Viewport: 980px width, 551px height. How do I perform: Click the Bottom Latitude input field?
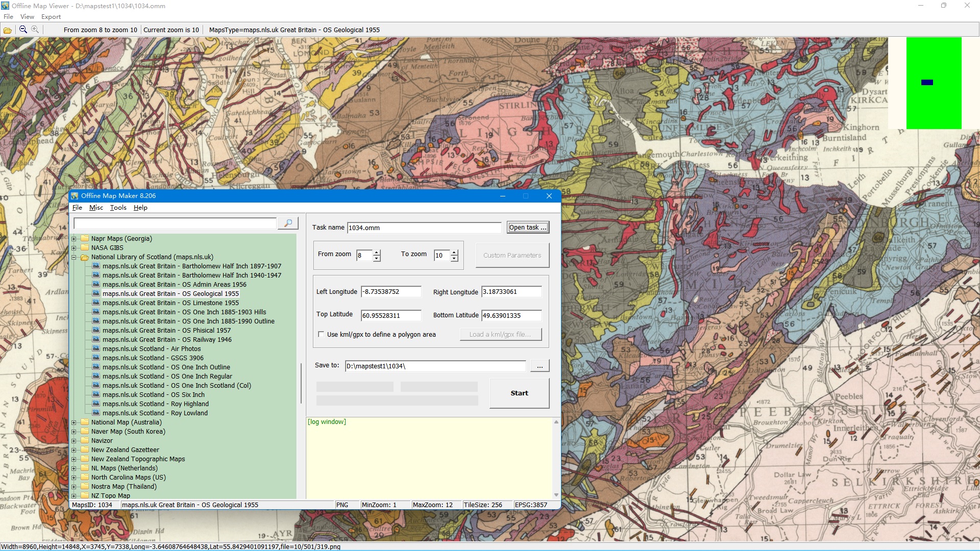coord(511,315)
